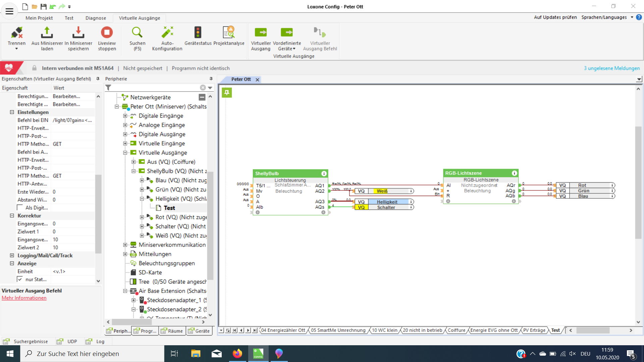
Task: Click the Trennen disconnect icon
Action: tap(16, 33)
